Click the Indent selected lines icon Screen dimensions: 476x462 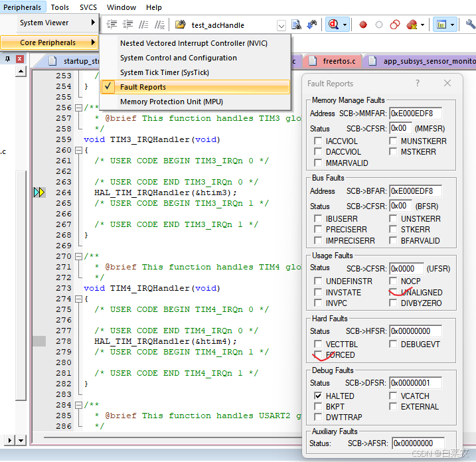[112, 25]
